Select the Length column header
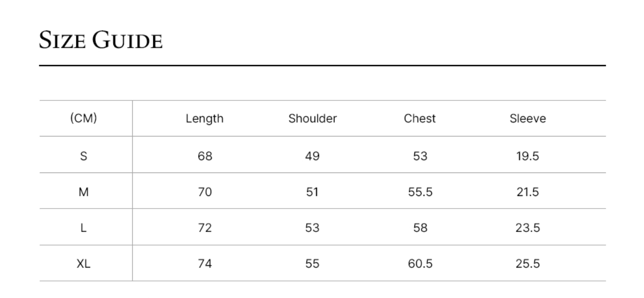 205,119
